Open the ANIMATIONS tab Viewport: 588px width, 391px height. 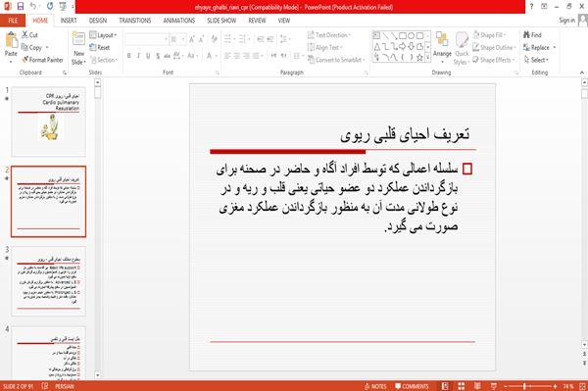point(179,21)
